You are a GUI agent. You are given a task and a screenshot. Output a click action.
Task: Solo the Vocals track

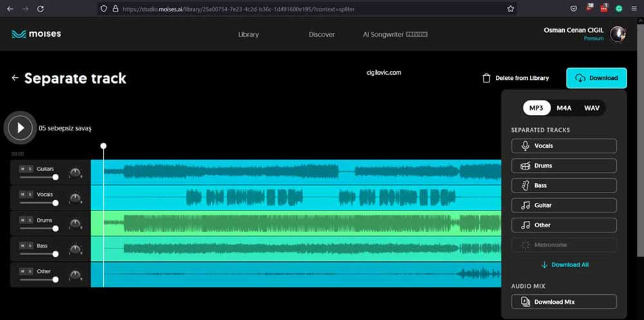tap(30, 194)
